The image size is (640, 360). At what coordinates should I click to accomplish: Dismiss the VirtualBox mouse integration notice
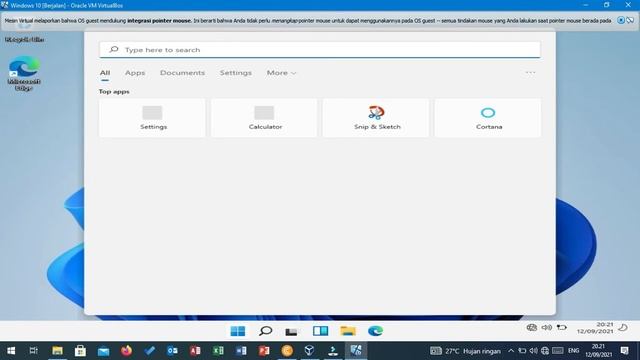pyautogui.click(x=620, y=20)
